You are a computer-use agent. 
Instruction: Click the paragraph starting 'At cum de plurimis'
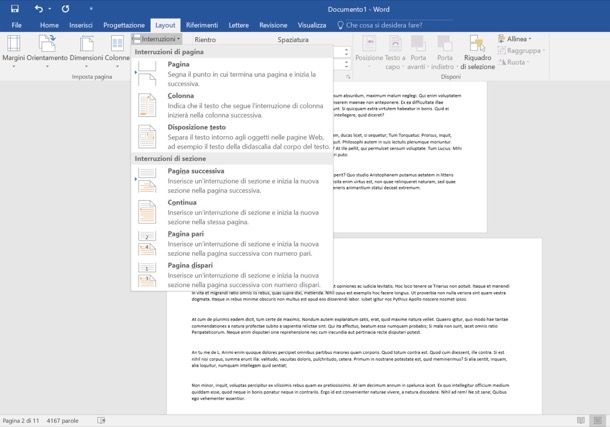coord(350,326)
